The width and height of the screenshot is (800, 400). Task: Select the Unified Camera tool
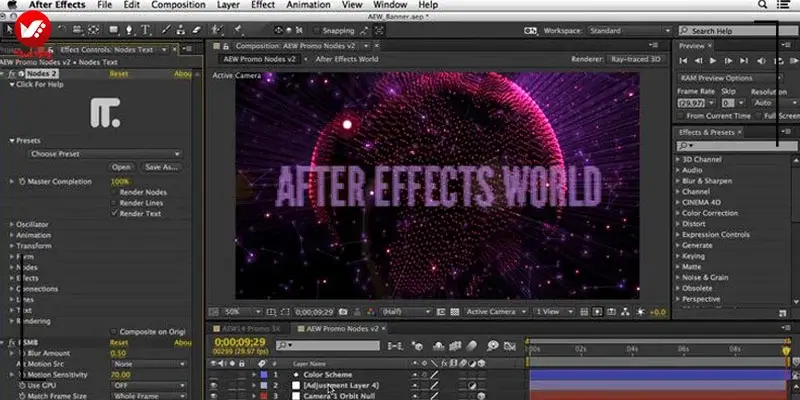click(x=78, y=30)
